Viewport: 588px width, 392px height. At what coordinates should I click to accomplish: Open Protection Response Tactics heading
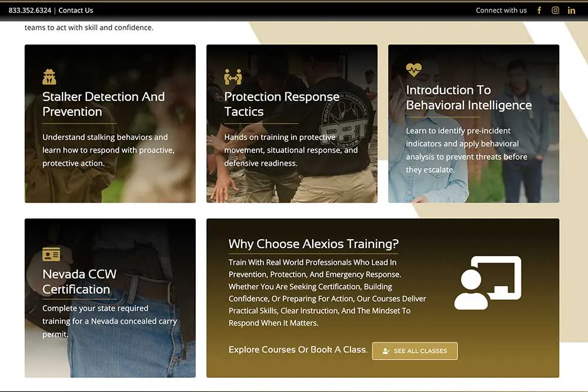(x=282, y=104)
